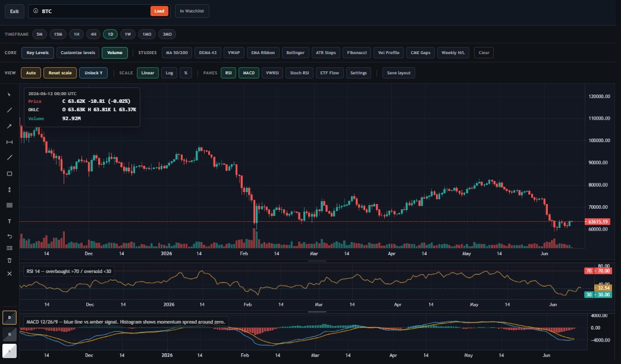
Task: Select Log scale
Action: pyautogui.click(x=169, y=73)
